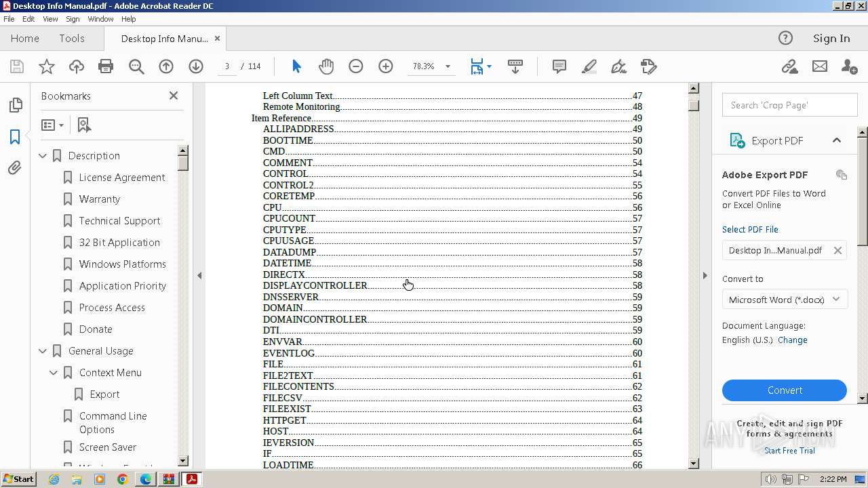Open the Windows Start menu
The height and width of the screenshot is (488, 868).
(x=19, y=479)
